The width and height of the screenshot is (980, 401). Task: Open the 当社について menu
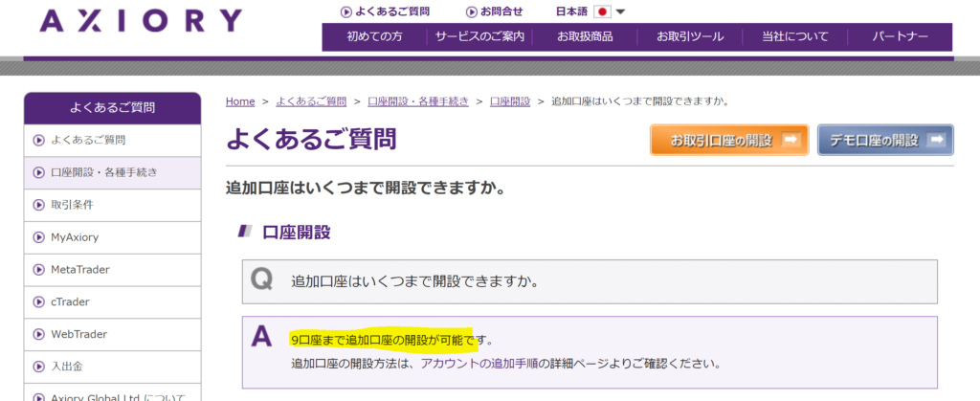[795, 37]
